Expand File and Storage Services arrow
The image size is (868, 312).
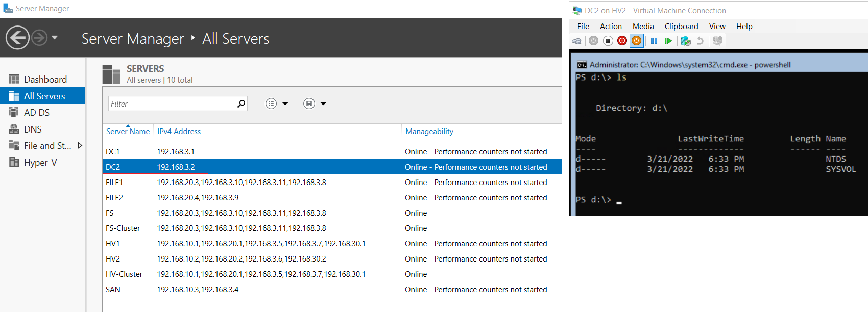pyautogui.click(x=80, y=145)
